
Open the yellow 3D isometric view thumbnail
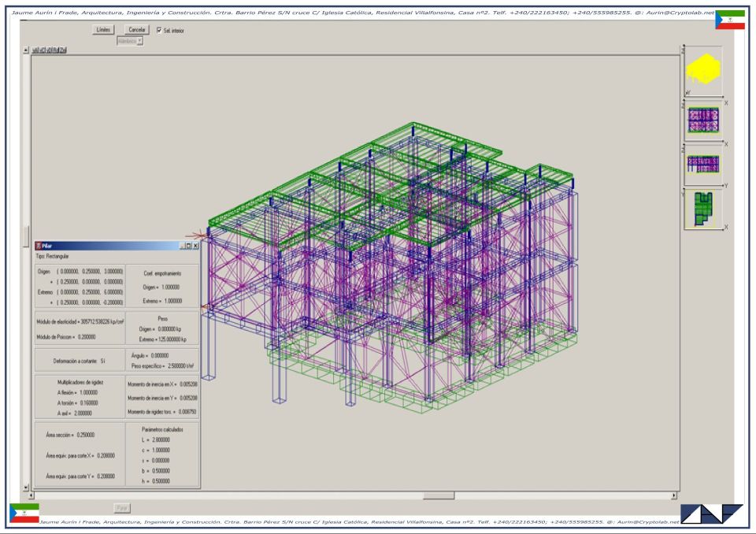pos(704,71)
